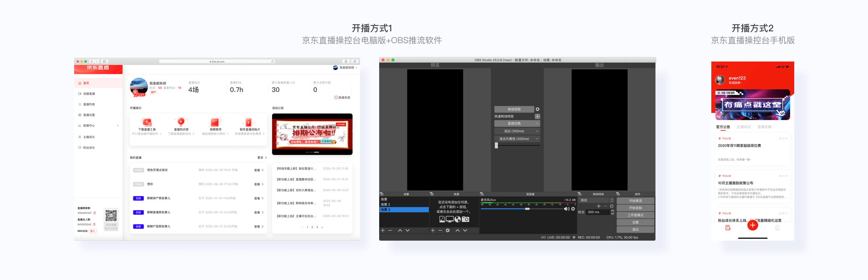
Task: Click add scene plus button
Action: [x=383, y=230]
